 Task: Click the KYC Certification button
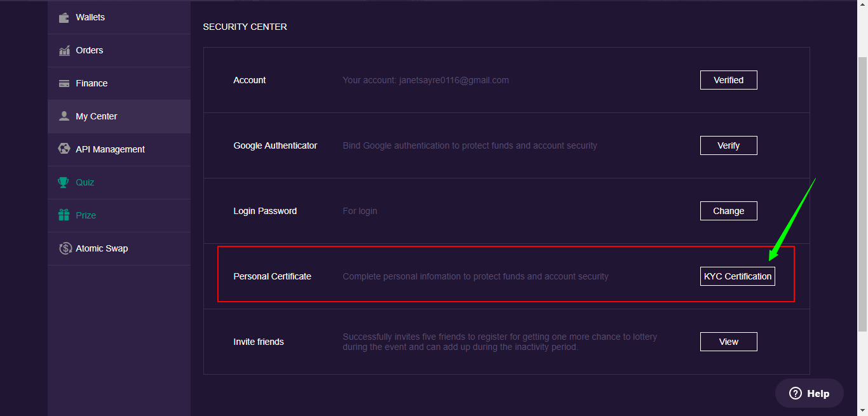tap(738, 276)
